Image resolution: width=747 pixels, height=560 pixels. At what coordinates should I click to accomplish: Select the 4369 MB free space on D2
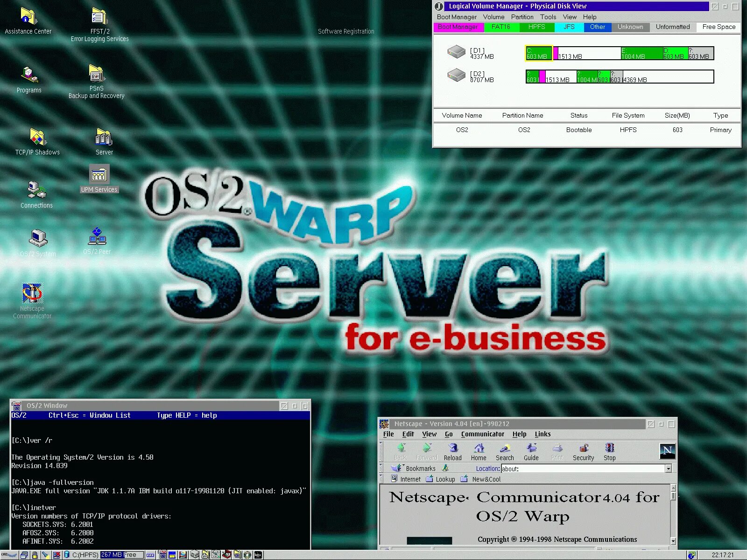[668, 77]
